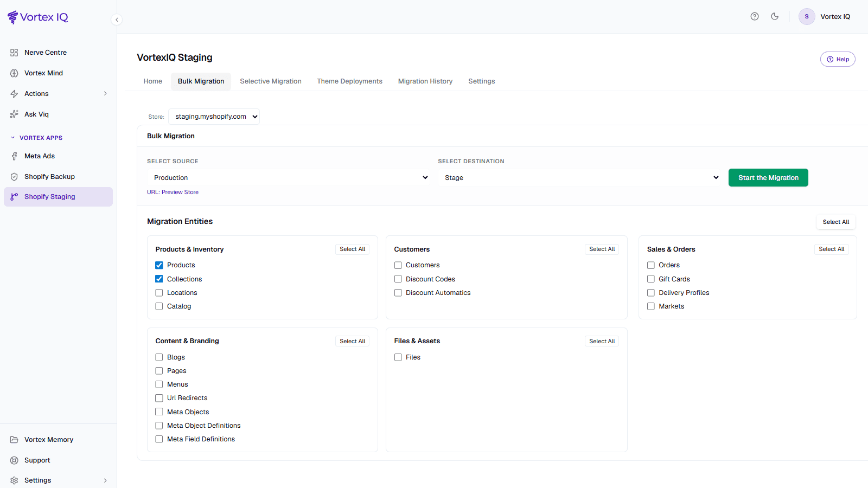
Task: Open the Theme Deployments tab
Action: (350, 81)
